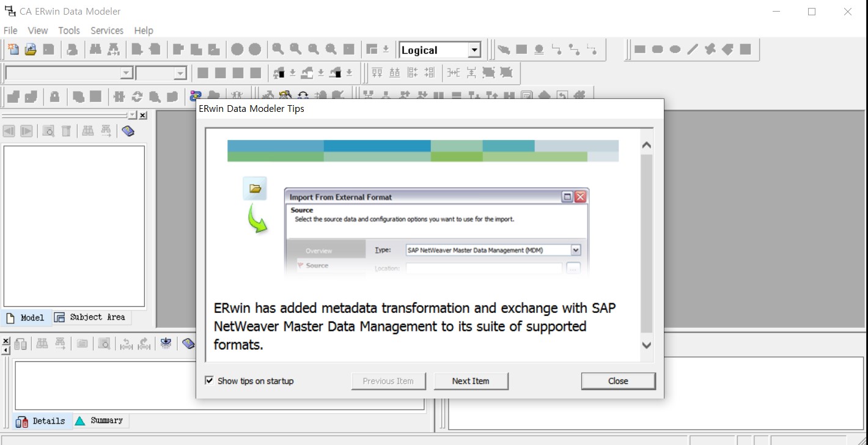Click the Previous Item button
Viewport: 868px width, 445px height.
(x=388, y=381)
